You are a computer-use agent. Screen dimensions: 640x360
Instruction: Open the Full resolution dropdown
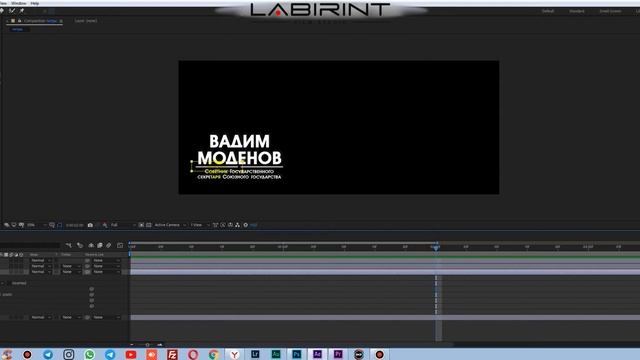122,225
